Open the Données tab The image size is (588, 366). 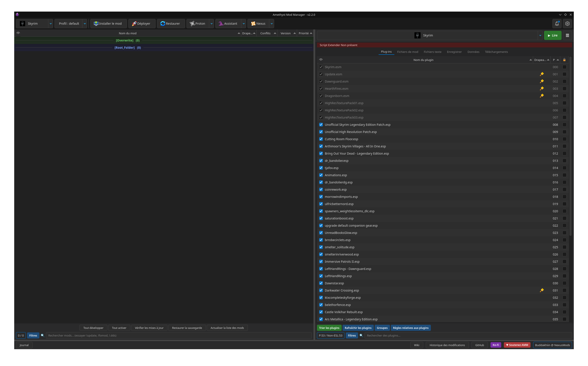click(x=473, y=52)
